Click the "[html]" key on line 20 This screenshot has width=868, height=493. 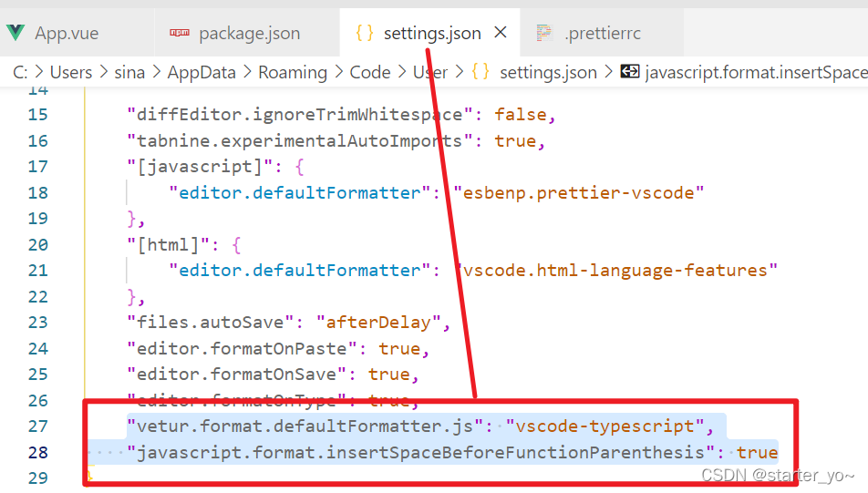(x=168, y=244)
